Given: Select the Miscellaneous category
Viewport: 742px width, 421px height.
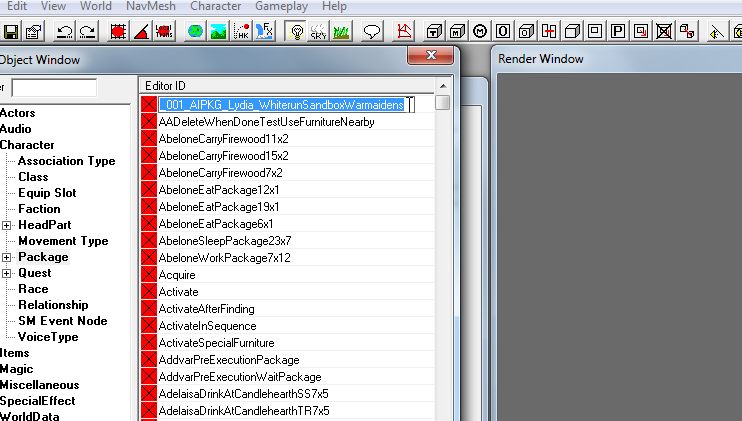Looking at the screenshot, I should pyautogui.click(x=40, y=385).
